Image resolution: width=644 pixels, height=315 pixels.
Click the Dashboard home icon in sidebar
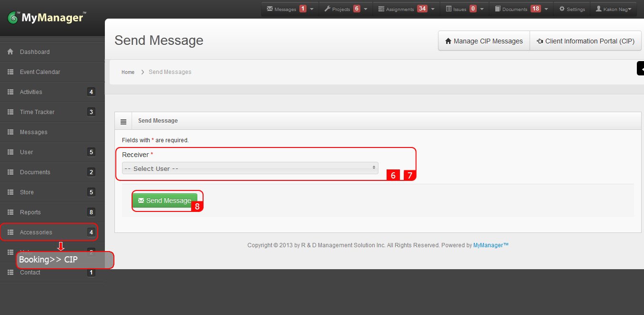coord(10,52)
